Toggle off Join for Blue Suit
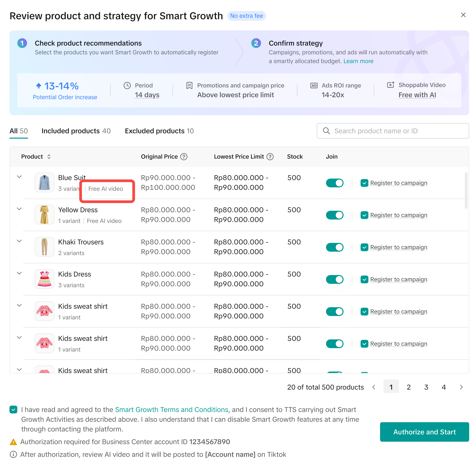 [335, 183]
